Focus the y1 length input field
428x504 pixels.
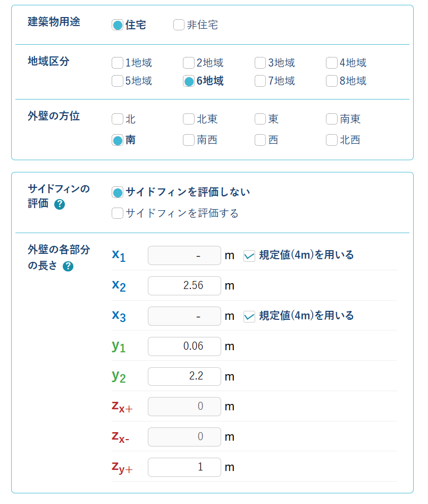click(184, 346)
